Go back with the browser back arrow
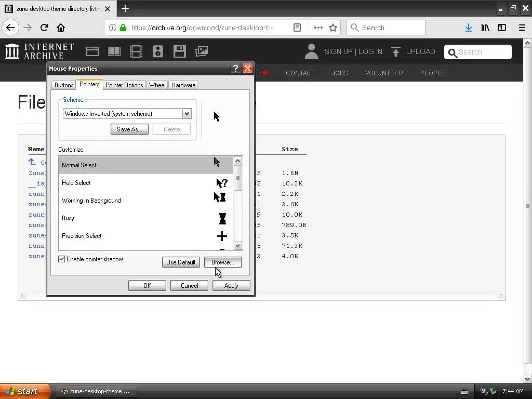Viewport: 532px width, 399px height. [x=10, y=28]
